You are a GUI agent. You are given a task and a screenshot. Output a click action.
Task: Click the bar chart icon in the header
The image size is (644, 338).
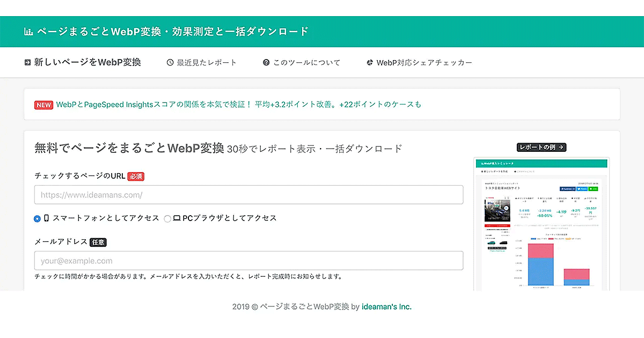pyautogui.click(x=29, y=32)
